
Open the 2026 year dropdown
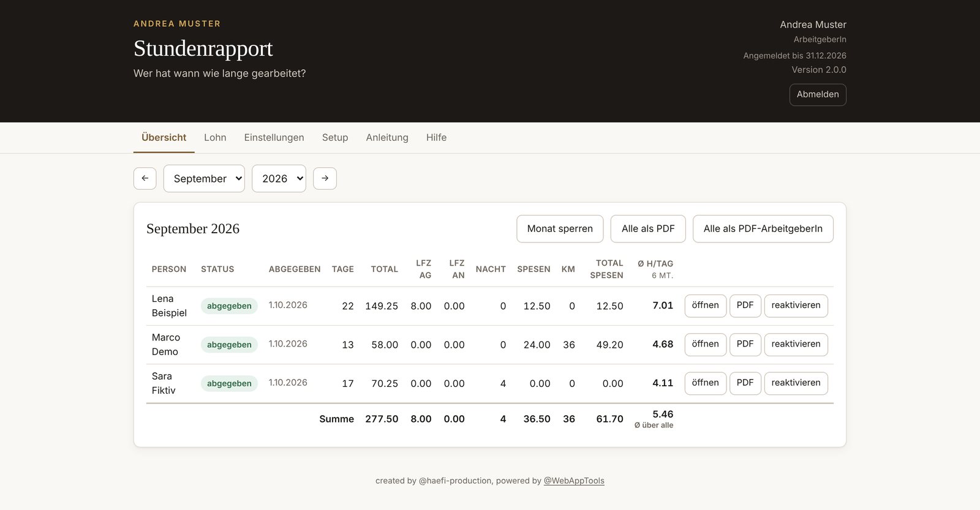pos(279,178)
